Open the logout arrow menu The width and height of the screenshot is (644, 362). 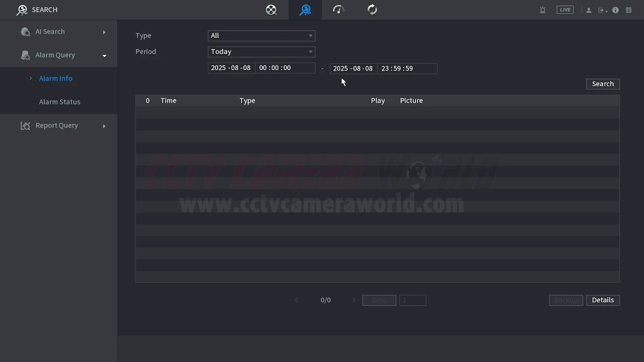pos(603,10)
